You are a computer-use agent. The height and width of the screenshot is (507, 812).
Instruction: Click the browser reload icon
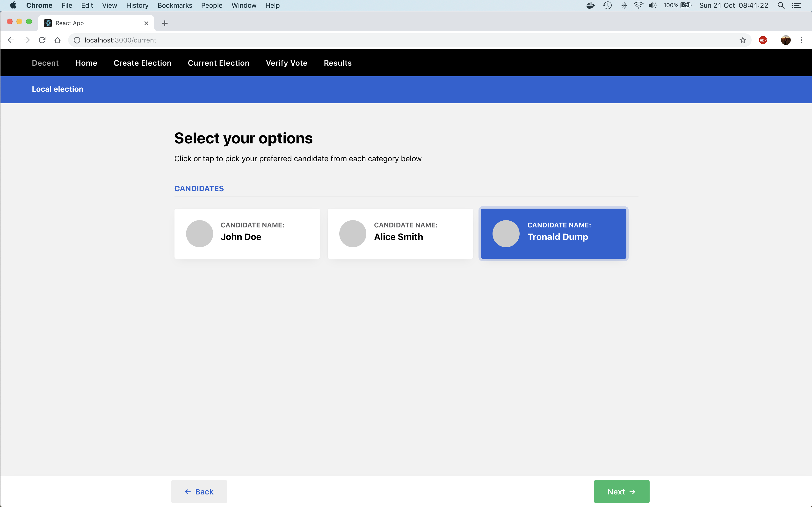coord(42,40)
